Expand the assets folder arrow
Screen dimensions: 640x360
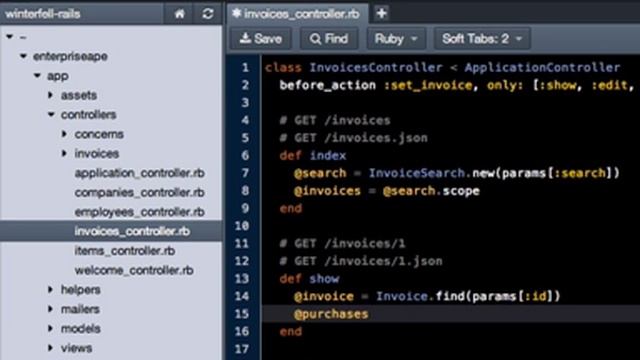[51, 95]
